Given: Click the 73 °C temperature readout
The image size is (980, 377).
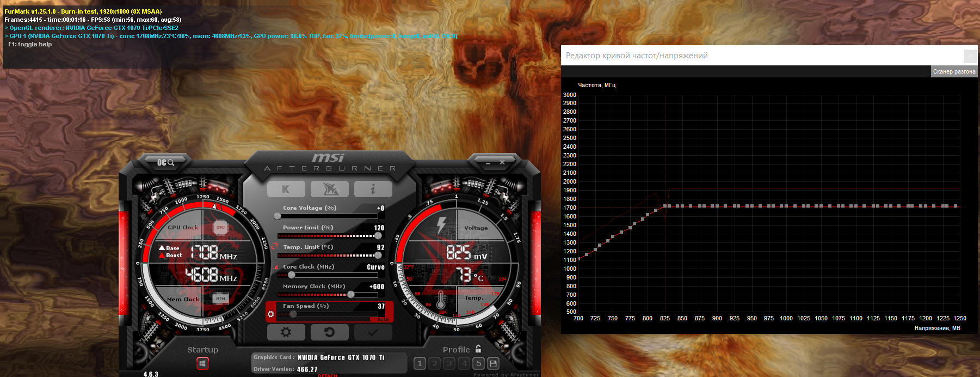Looking at the screenshot, I should tap(470, 275).
